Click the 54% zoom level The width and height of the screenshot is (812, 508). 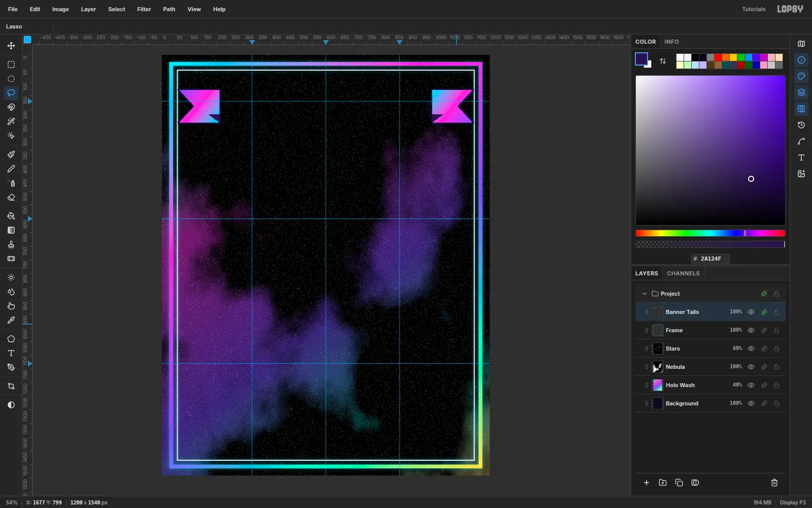12,502
